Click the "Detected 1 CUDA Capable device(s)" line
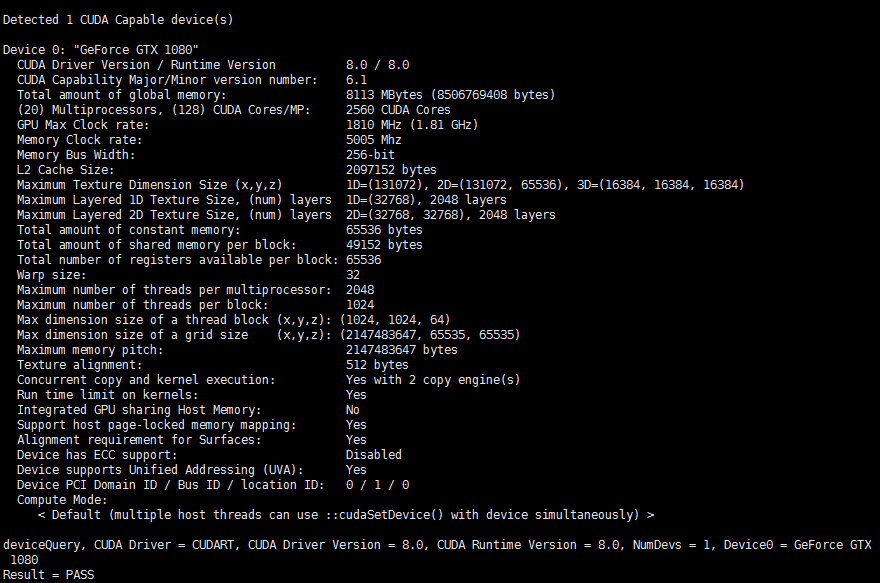This screenshot has height=583, width=880. [x=119, y=20]
